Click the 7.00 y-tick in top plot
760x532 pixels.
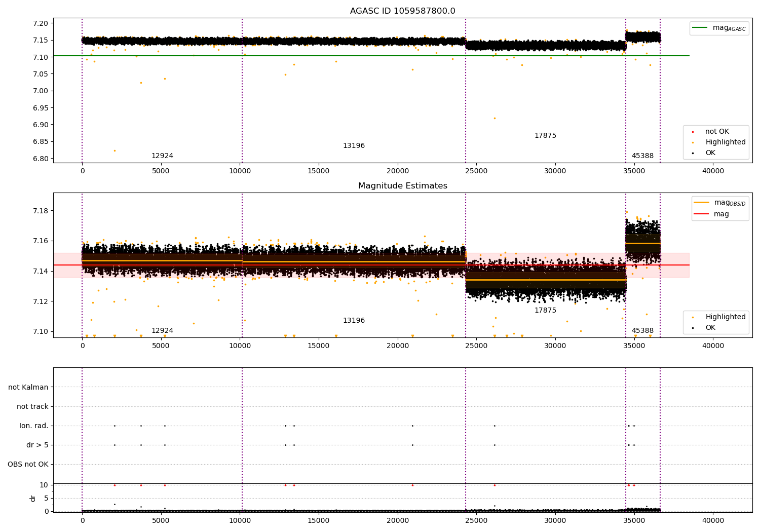tap(40, 91)
